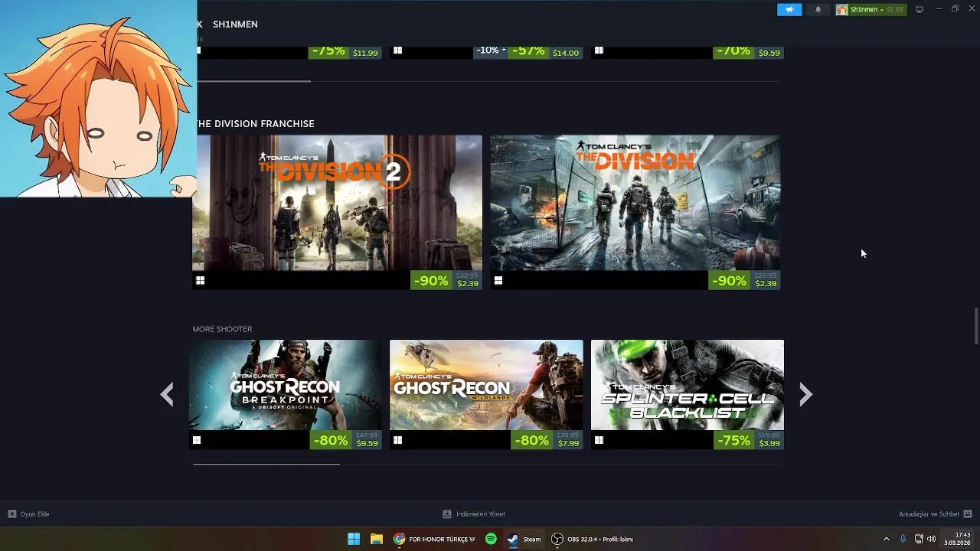Image resolution: width=980 pixels, height=551 pixels.
Task: Click the top carousel progress bar
Action: 486,80
